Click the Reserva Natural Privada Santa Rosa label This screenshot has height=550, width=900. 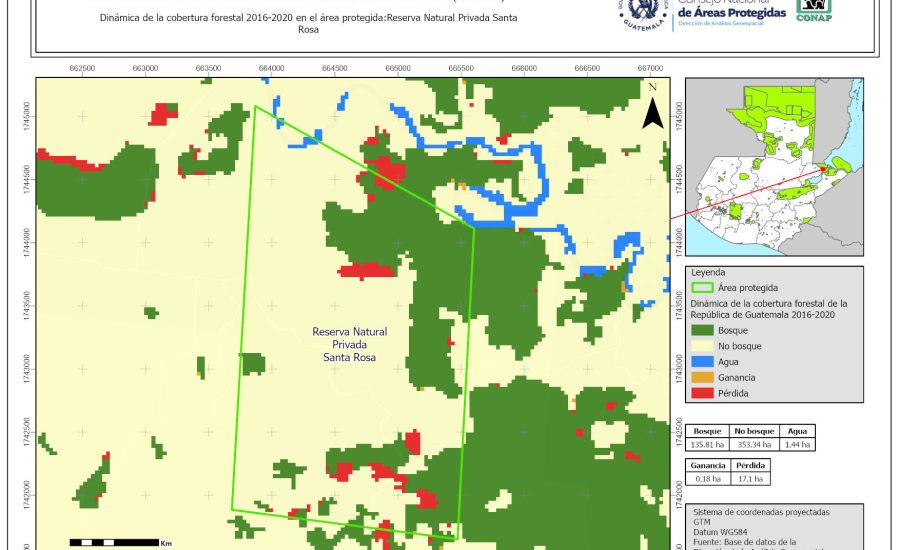[x=350, y=343]
